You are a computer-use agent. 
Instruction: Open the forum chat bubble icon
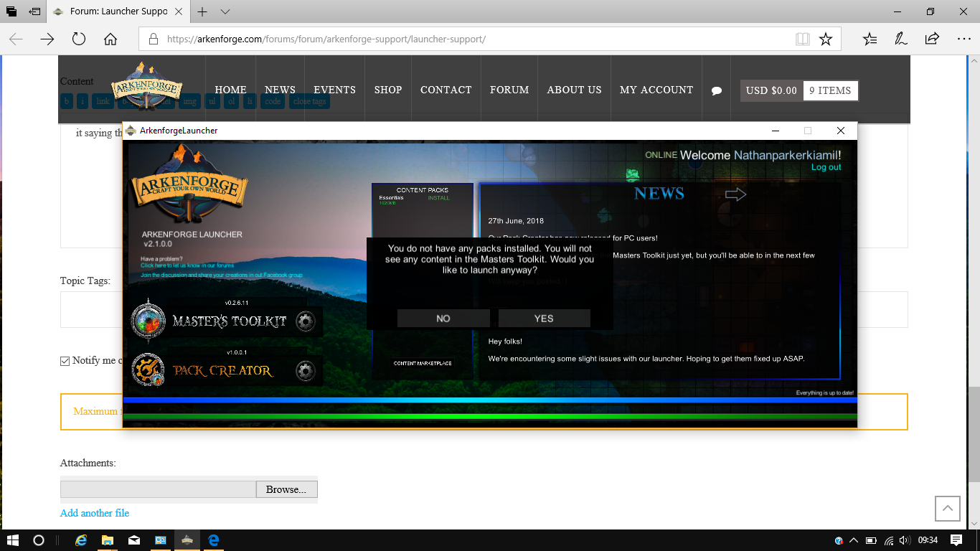pos(716,91)
